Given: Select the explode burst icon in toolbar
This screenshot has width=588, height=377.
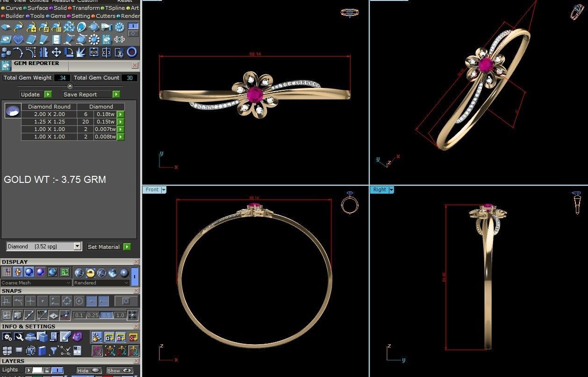Looking at the screenshot, I should pos(81,52).
